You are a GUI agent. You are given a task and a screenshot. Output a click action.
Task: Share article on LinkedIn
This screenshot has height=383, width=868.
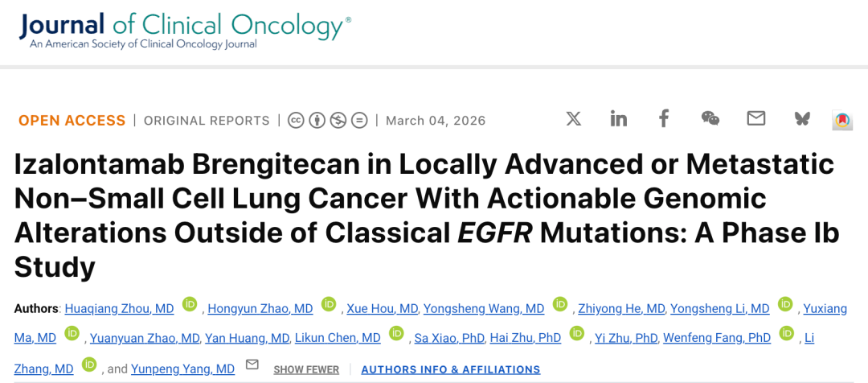618,119
